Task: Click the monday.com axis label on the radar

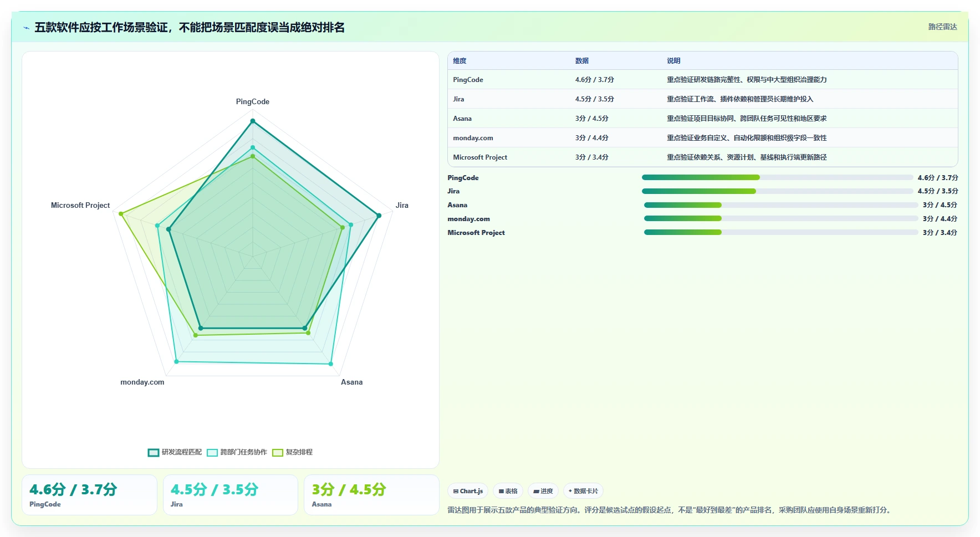Action: pos(142,382)
